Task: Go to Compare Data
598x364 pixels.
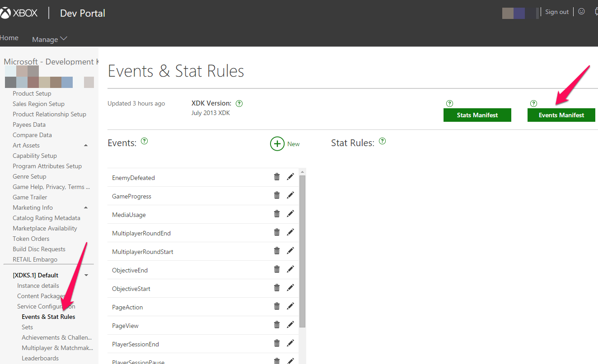Action: (33, 135)
